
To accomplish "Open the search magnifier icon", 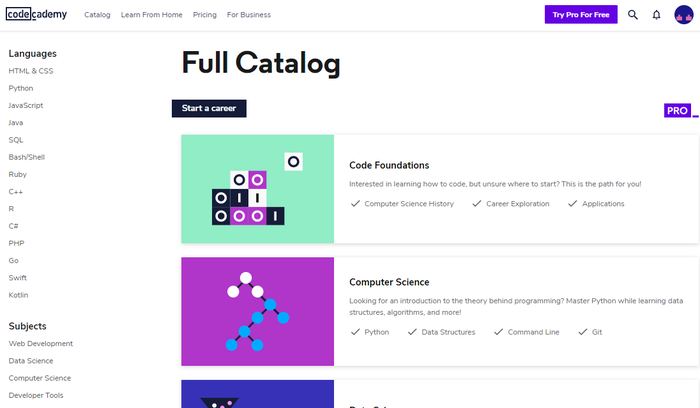I will point(632,15).
